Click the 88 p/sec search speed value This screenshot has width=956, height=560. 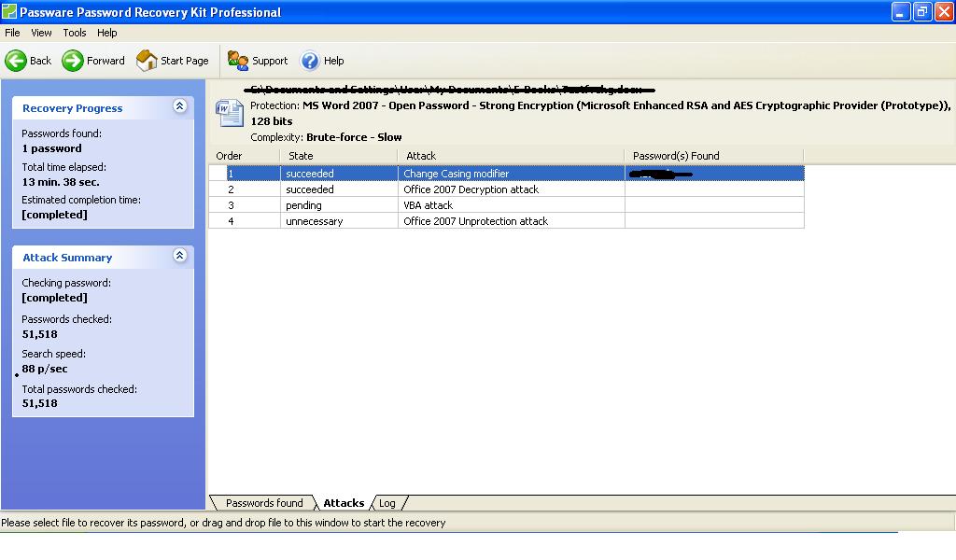45,369
